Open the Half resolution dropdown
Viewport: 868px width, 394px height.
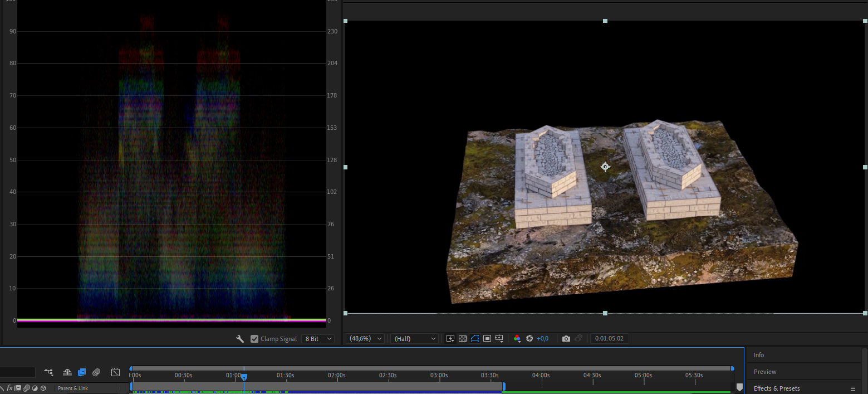tap(415, 339)
